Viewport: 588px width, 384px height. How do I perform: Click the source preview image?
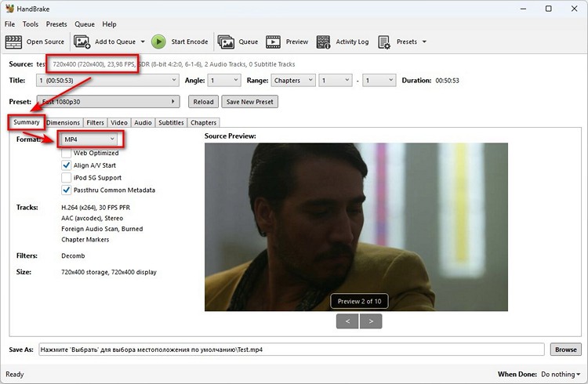(356, 227)
